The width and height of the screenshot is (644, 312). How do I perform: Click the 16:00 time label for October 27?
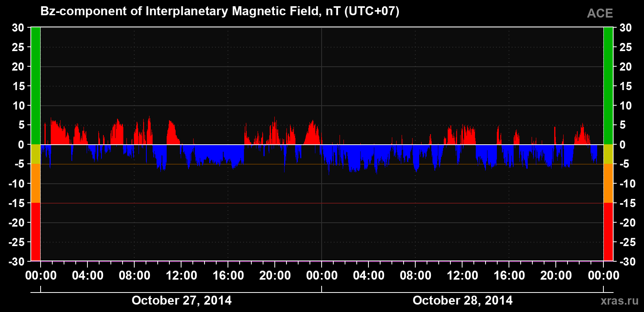coord(228,276)
